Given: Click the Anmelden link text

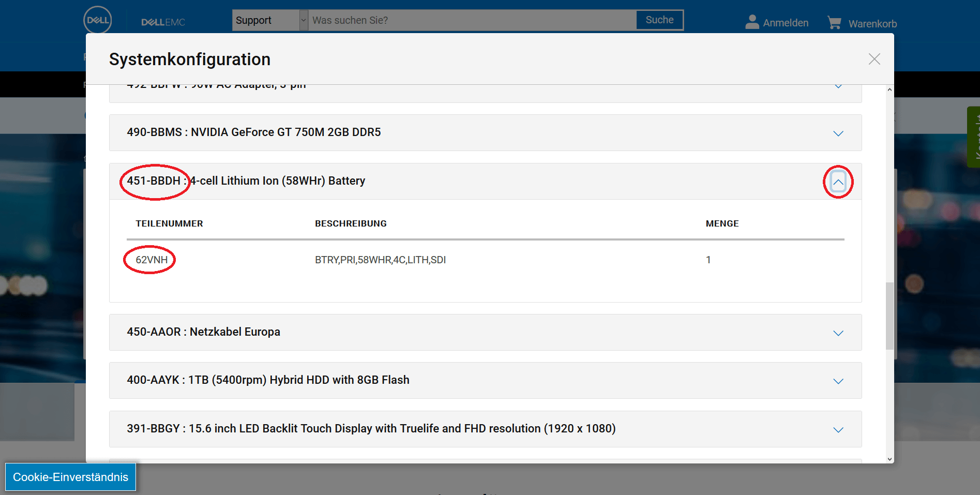Looking at the screenshot, I should [x=786, y=23].
